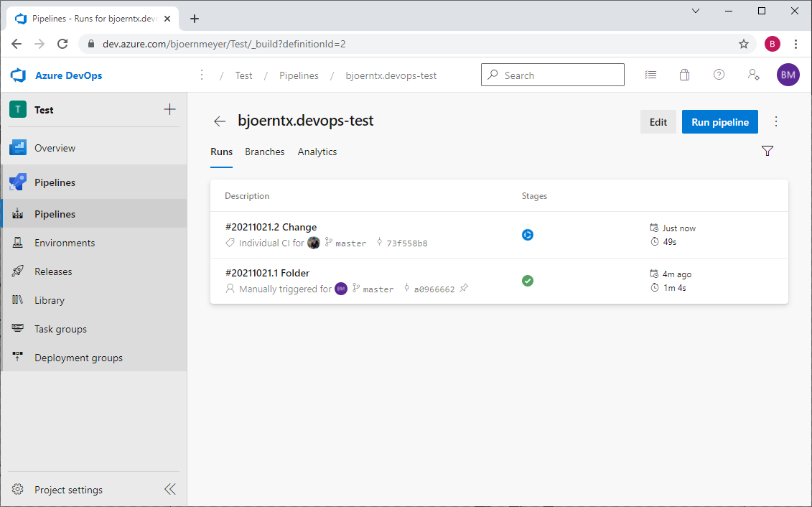Collapse the Pipelines section header
The height and width of the screenshot is (507, 812).
click(x=94, y=182)
